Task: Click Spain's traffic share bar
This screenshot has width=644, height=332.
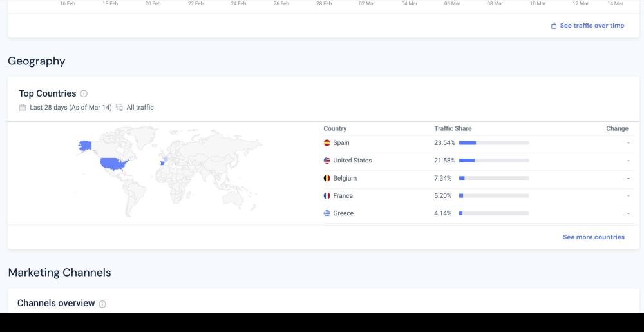Action: [494, 143]
